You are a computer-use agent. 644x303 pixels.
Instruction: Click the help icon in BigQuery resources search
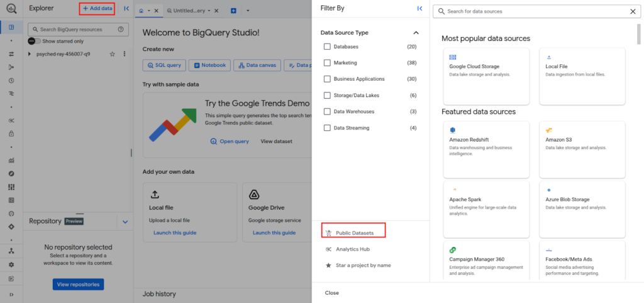point(121,30)
